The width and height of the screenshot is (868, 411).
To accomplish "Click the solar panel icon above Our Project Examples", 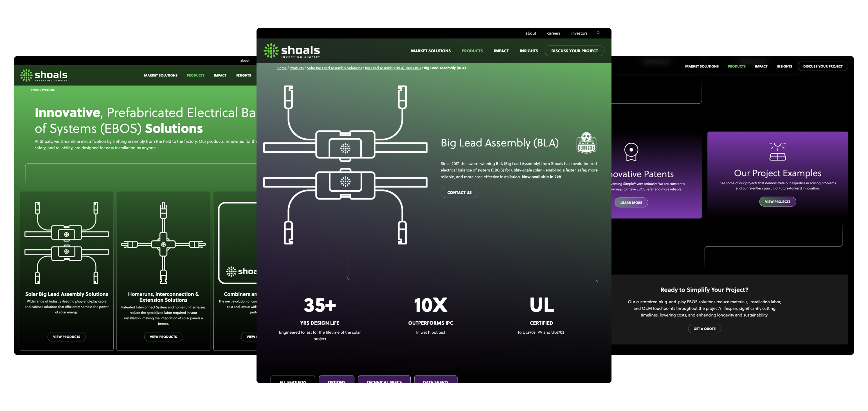I will point(778,151).
